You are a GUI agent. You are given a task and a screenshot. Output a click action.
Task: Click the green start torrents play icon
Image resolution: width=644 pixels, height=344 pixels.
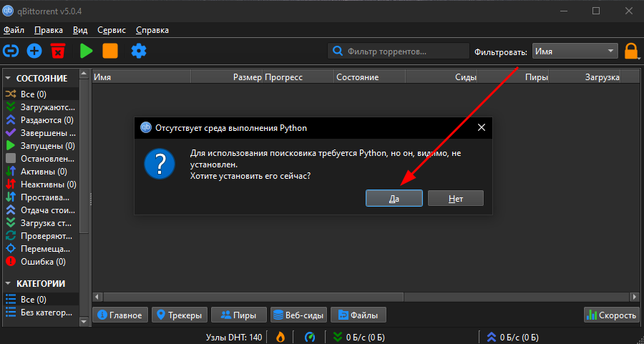click(x=86, y=51)
